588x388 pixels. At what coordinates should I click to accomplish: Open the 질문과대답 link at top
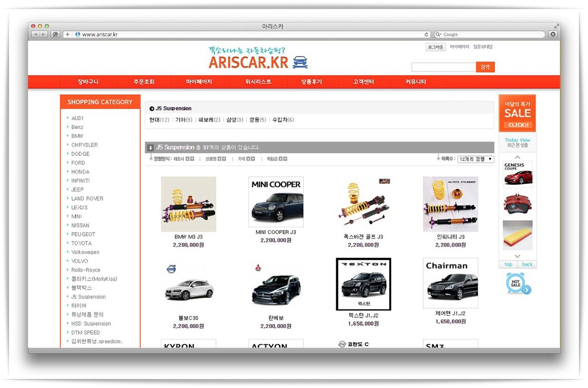point(483,47)
